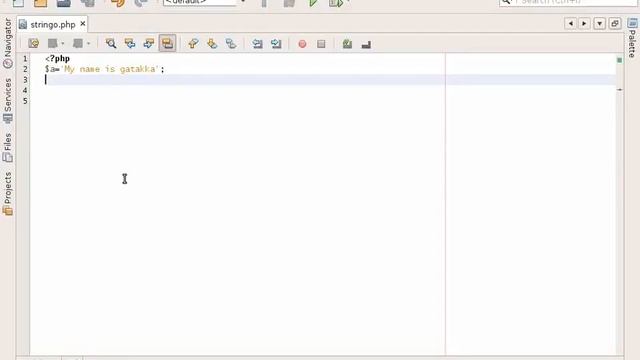Click line number 3 in gutter
This screenshot has height=360, width=640.
coord(25,80)
